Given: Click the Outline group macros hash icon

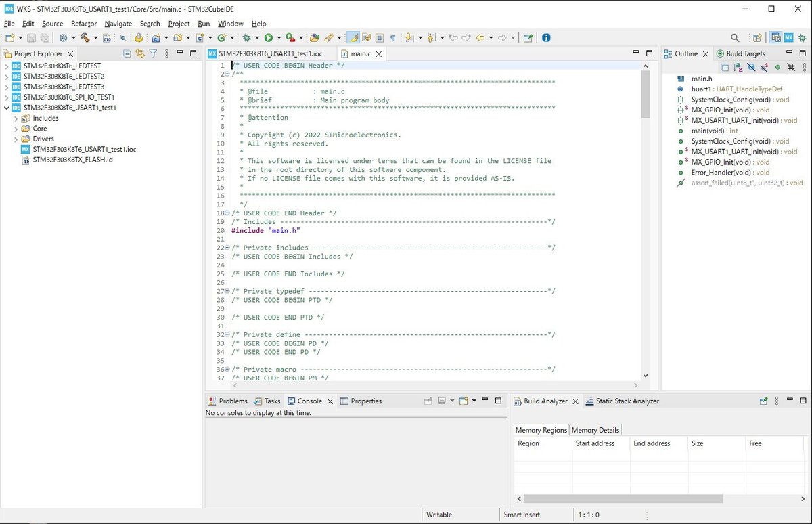Looking at the screenshot, I should point(790,68).
